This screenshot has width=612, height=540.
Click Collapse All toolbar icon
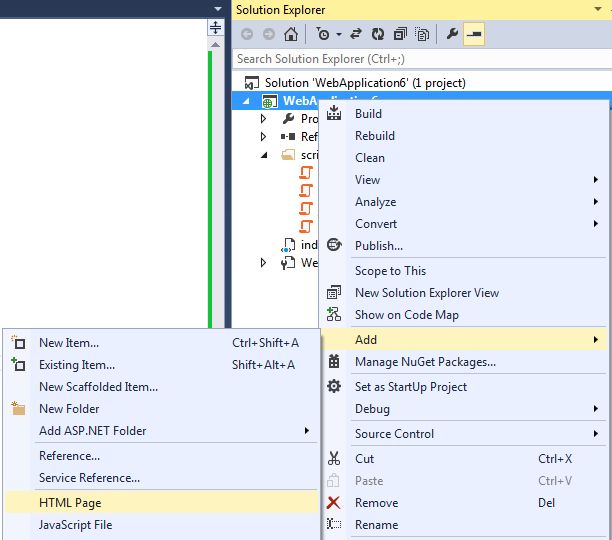coord(400,34)
